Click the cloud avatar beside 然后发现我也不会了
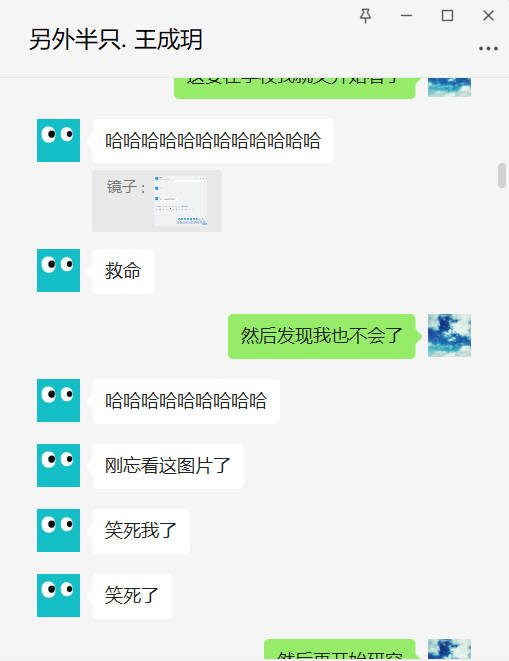The height and width of the screenshot is (661, 509). [449, 336]
